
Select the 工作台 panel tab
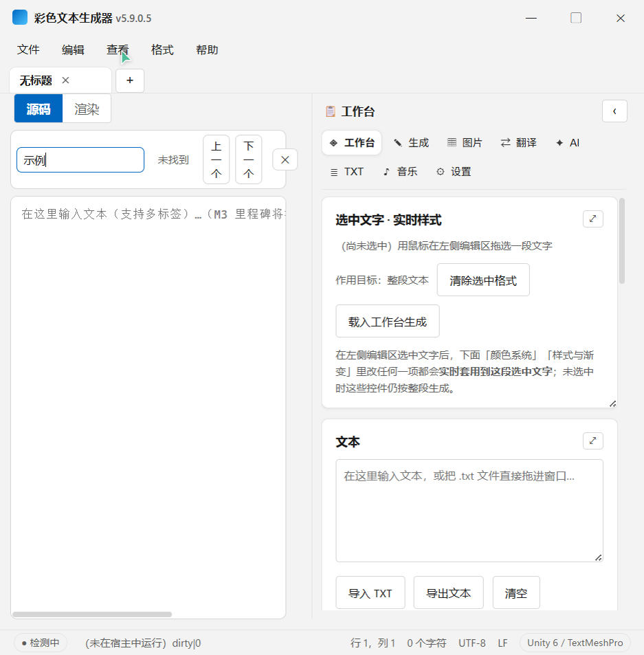coord(352,143)
